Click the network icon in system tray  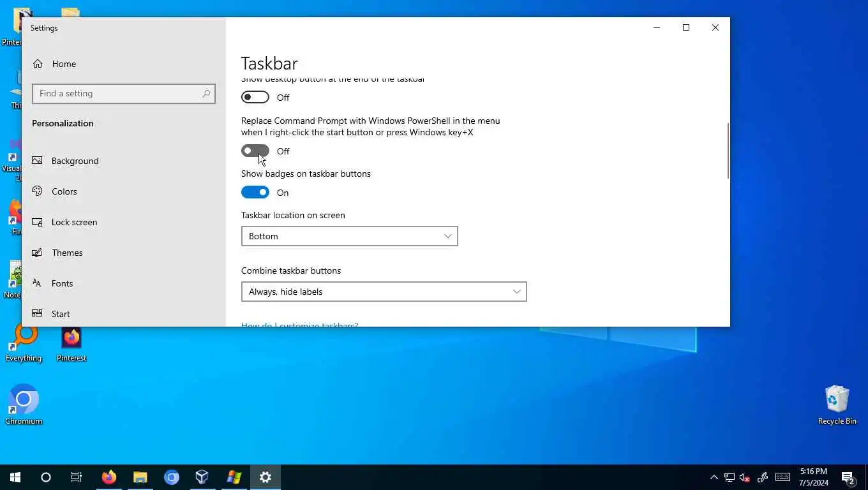pos(730,477)
